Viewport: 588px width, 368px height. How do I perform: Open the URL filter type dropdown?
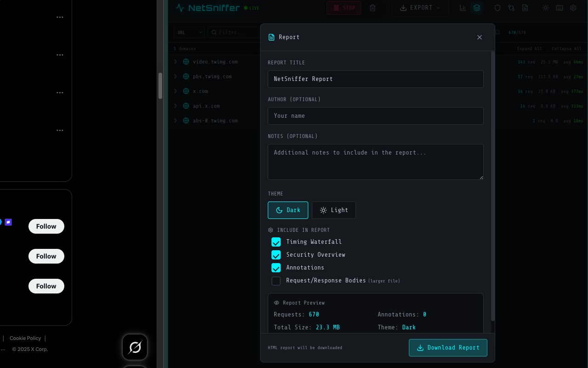point(189,32)
